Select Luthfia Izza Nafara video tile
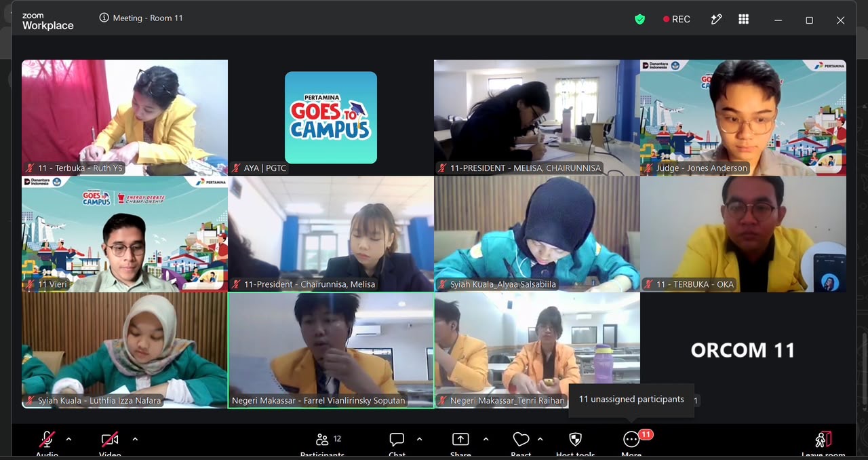 point(125,350)
